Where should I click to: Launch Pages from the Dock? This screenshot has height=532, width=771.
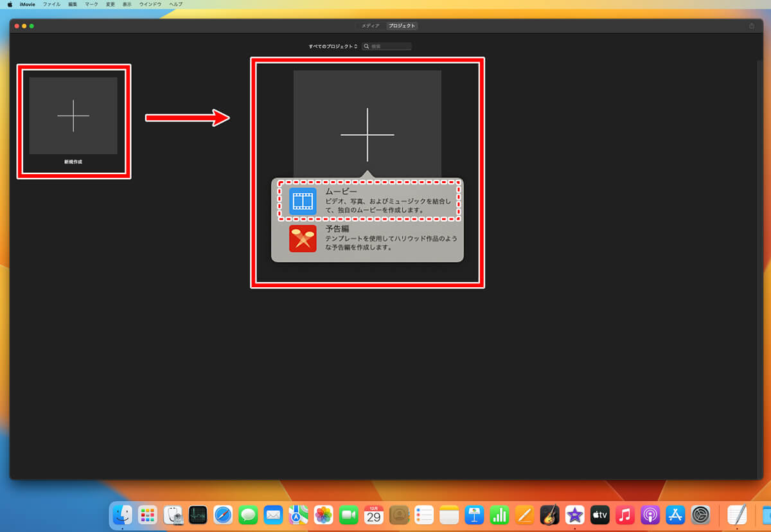tap(524, 515)
